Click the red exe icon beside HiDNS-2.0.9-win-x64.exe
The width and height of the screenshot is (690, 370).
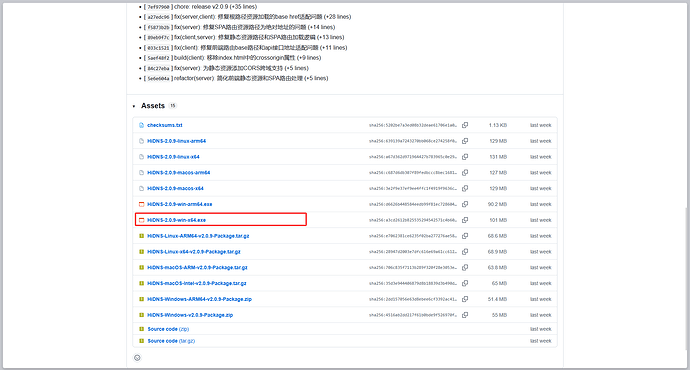click(x=141, y=220)
